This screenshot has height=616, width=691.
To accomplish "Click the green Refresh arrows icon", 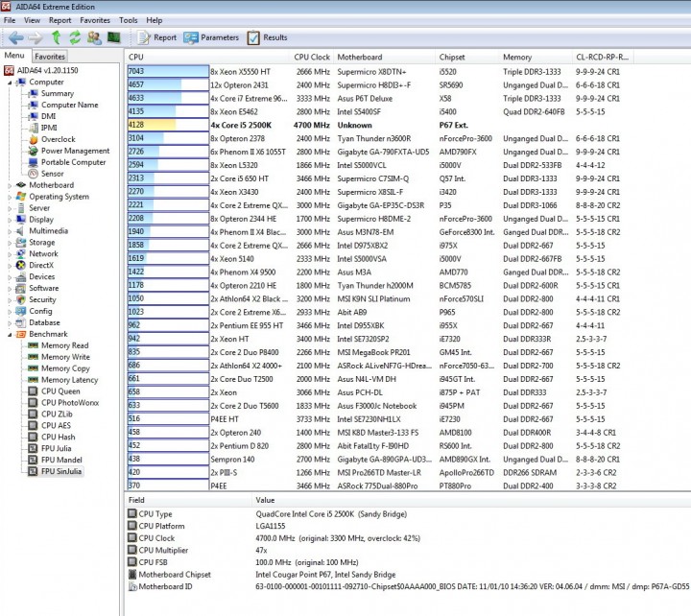I will click(75, 37).
